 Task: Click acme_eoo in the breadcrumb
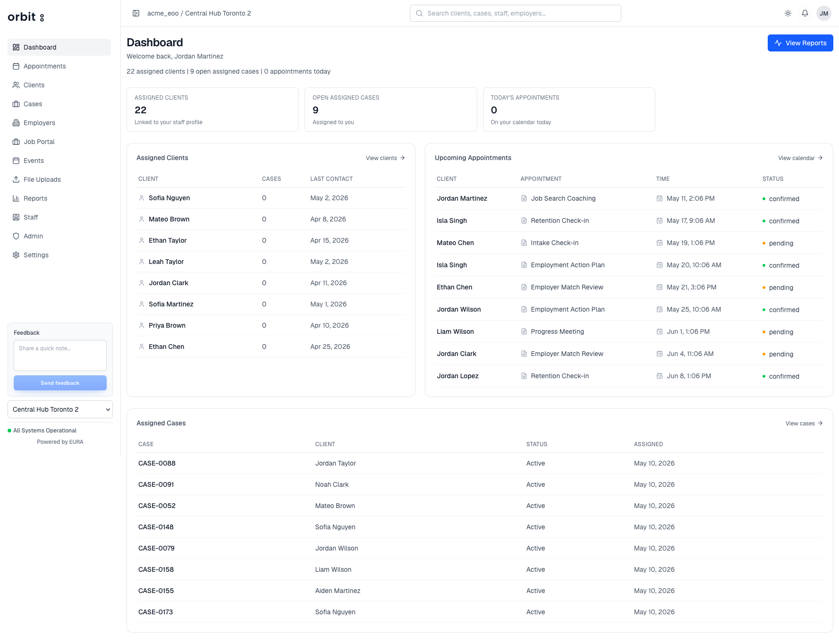pyautogui.click(x=163, y=13)
